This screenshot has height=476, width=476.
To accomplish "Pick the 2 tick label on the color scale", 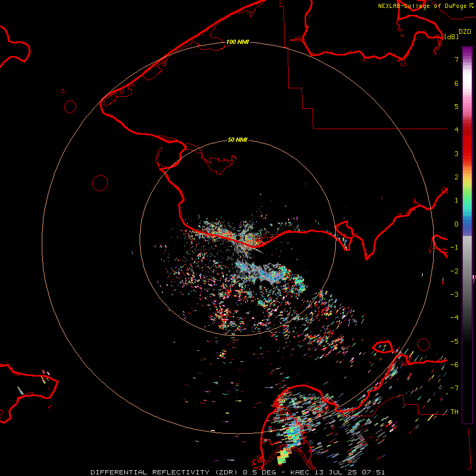I will coord(456,177).
